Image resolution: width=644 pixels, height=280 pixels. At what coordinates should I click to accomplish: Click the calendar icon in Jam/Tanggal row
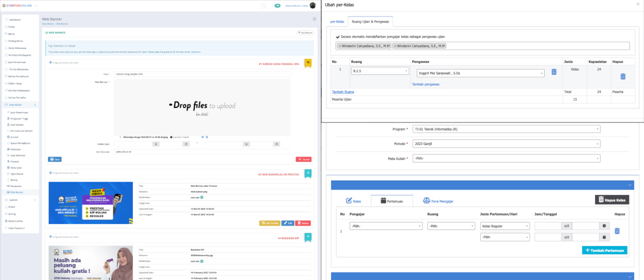pyautogui.click(x=605, y=237)
